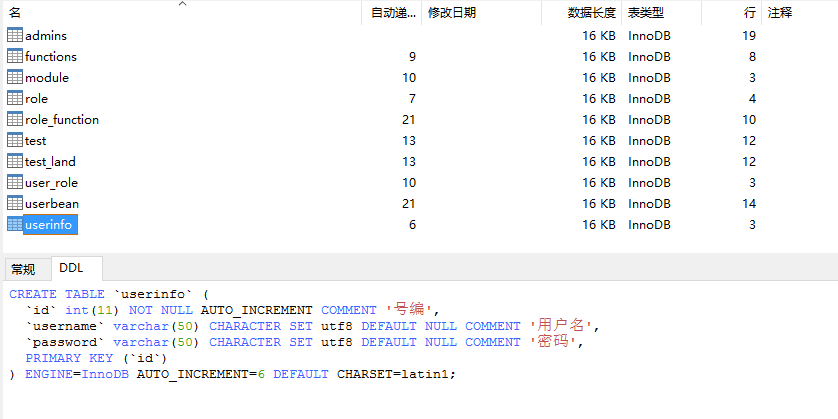Open the DDL tab

[72, 268]
